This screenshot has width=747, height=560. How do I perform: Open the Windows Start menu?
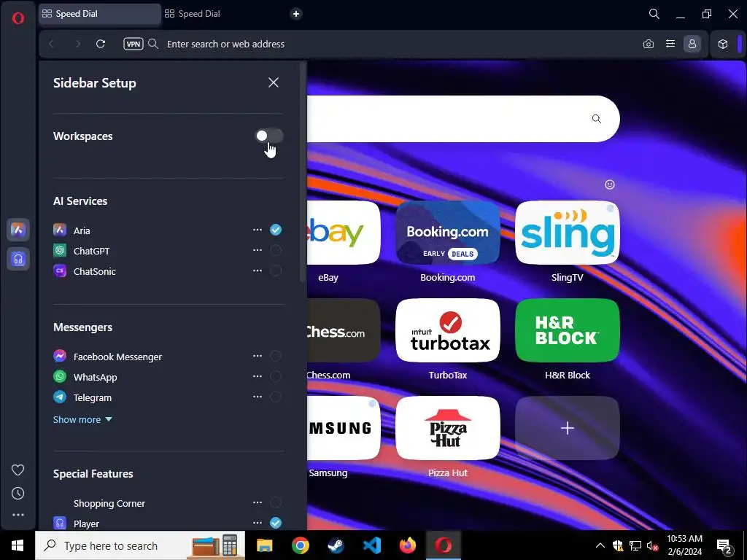(18, 545)
